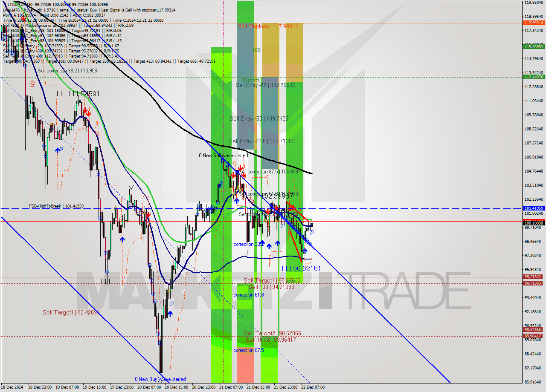Click green 113.14974 price axis tag
This screenshot has width=546, height=392.
pos(534,77)
